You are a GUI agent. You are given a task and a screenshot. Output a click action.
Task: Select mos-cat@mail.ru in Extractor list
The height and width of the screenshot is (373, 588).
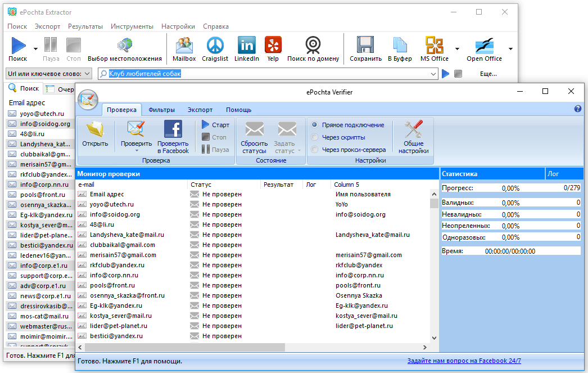point(40,316)
